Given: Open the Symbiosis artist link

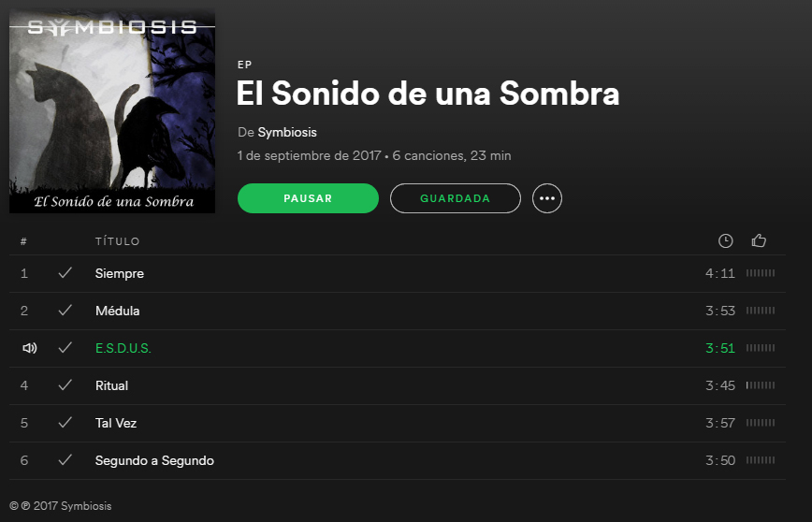Looking at the screenshot, I should click(x=287, y=133).
